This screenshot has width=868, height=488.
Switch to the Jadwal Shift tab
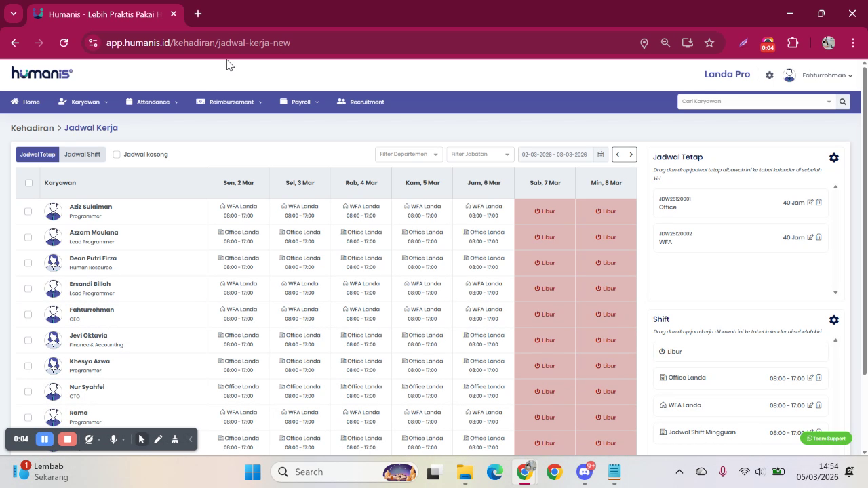pos(82,155)
